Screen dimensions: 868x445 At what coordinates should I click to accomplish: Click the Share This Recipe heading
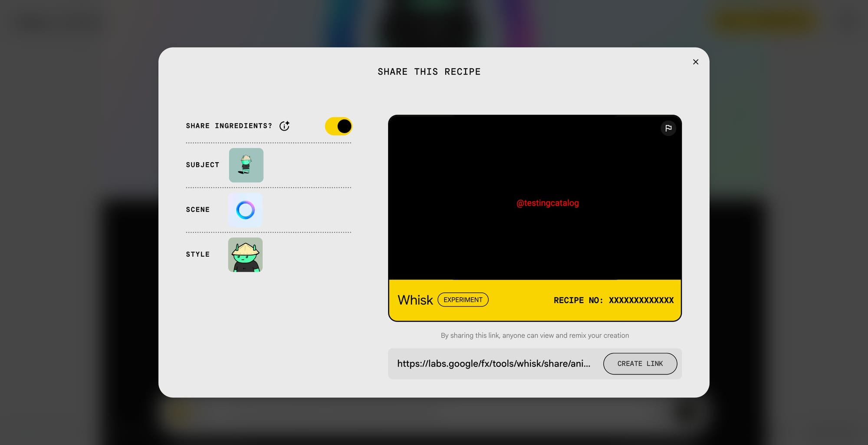click(429, 72)
